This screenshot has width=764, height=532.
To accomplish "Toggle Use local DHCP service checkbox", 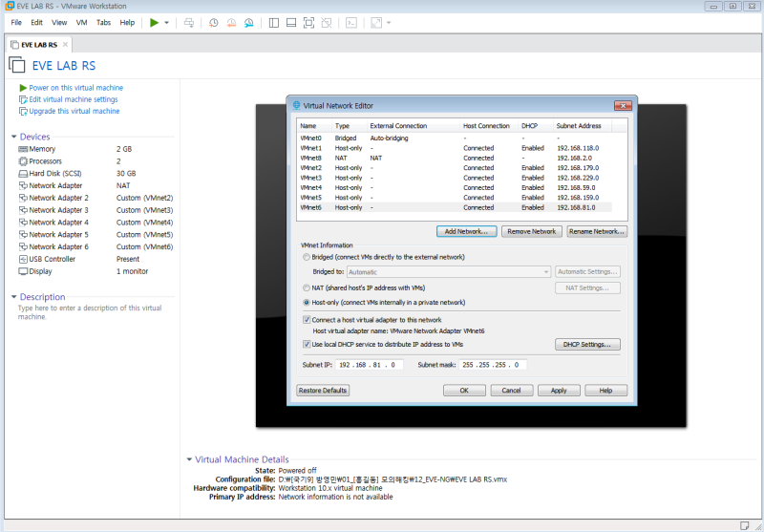I will coord(307,344).
